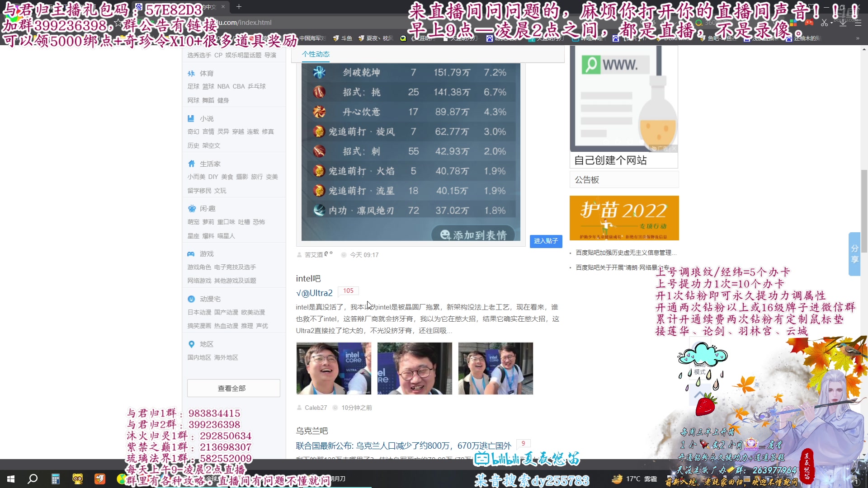This screenshot has width=868, height=488.
Task: Click the 查看全部 button
Action: (233, 388)
